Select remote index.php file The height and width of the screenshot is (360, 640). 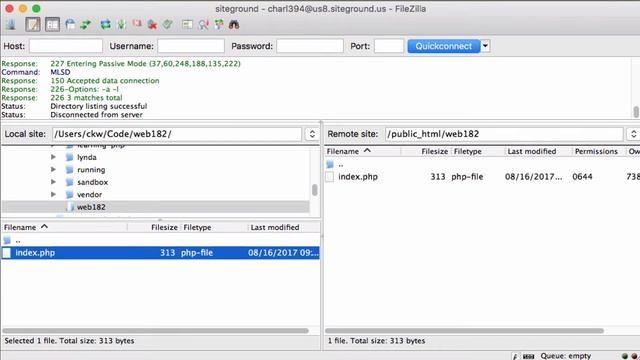[x=358, y=177]
